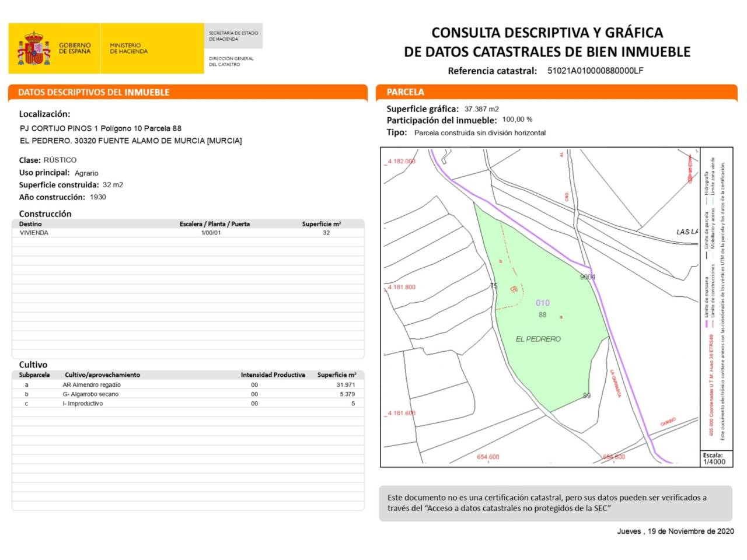Click the 'Destino' column header
Image resolution: width=747 pixels, height=560 pixels.
pyautogui.click(x=30, y=224)
